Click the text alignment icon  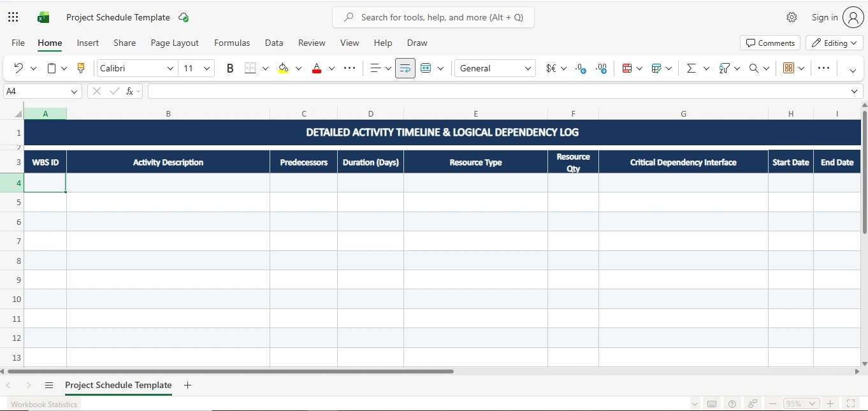[x=375, y=68]
